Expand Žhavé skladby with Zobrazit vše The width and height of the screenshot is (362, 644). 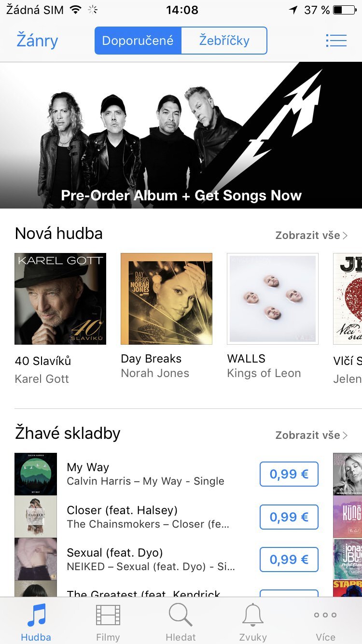point(311,435)
